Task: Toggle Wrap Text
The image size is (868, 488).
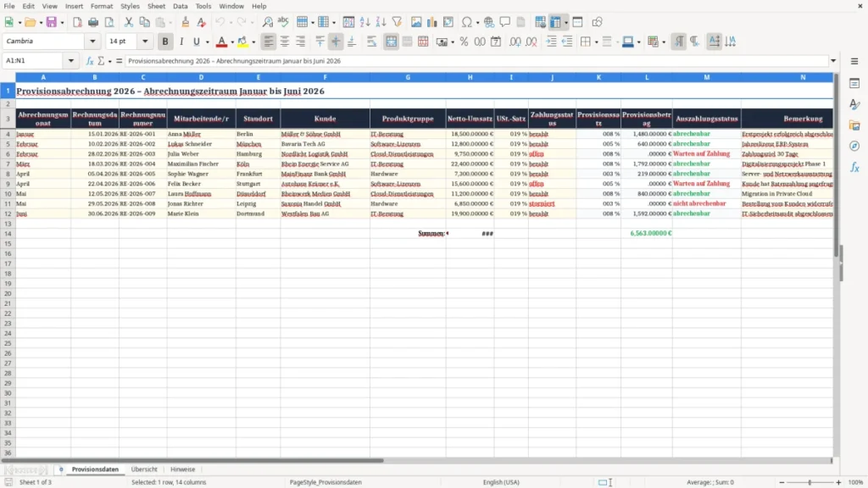Action: [371, 42]
